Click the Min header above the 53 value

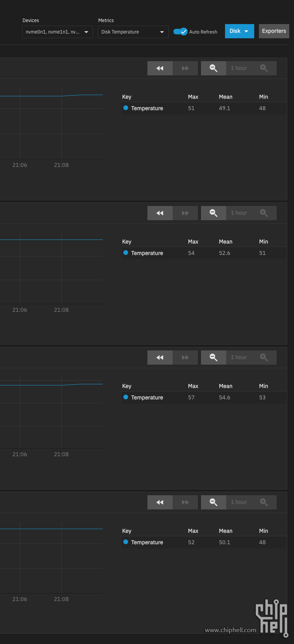coord(264,386)
